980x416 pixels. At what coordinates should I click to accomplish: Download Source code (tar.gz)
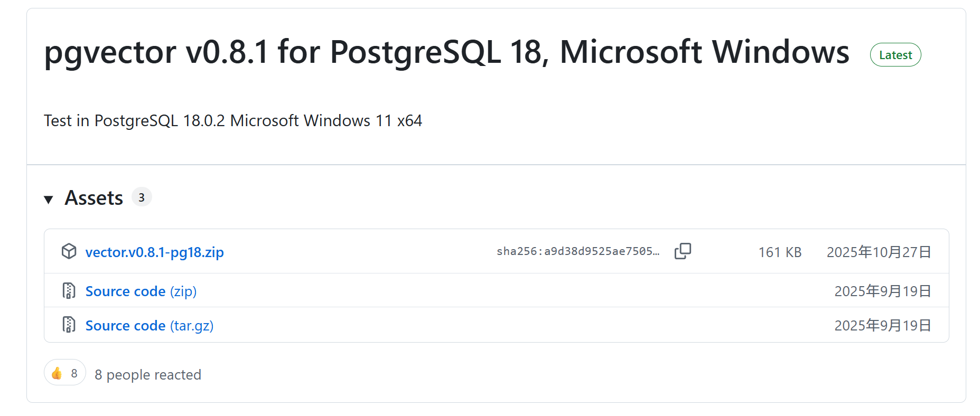[149, 326]
